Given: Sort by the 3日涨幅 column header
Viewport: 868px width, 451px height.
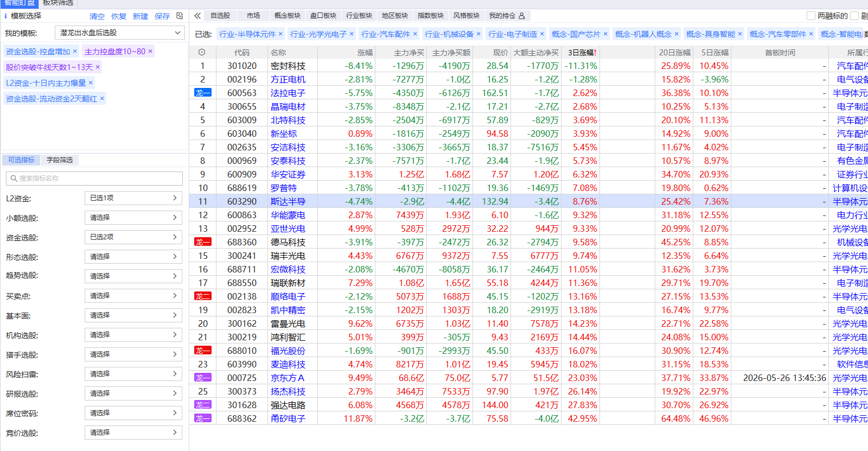Looking at the screenshot, I should point(582,53).
